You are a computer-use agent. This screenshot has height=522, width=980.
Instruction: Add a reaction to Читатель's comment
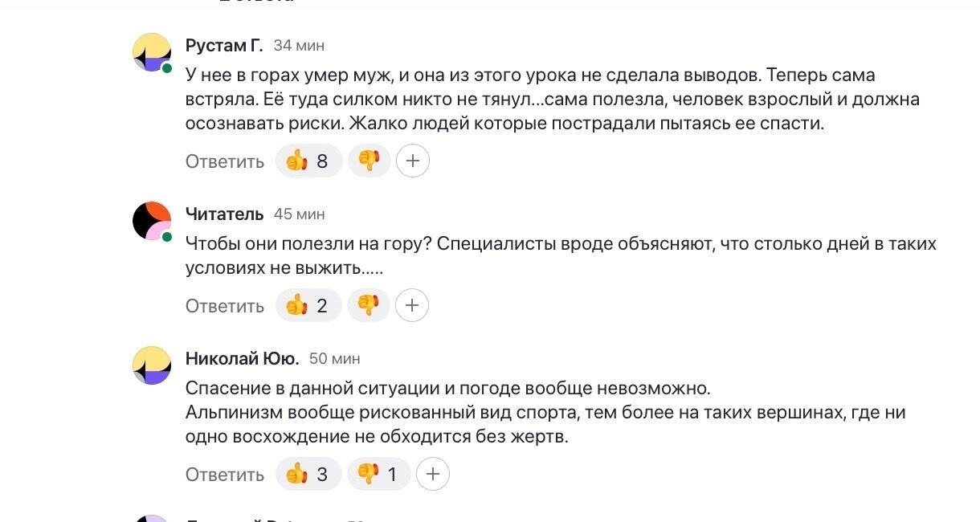coord(412,306)
